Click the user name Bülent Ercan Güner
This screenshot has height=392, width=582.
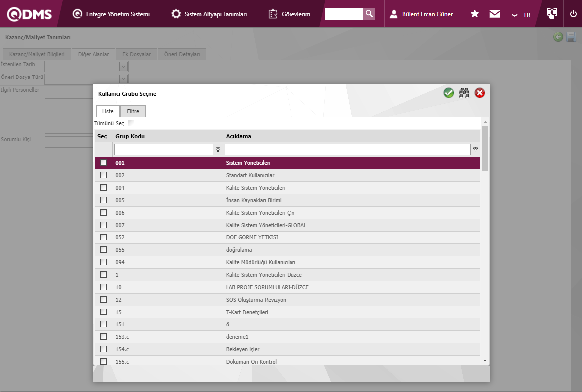coord(428,14)
